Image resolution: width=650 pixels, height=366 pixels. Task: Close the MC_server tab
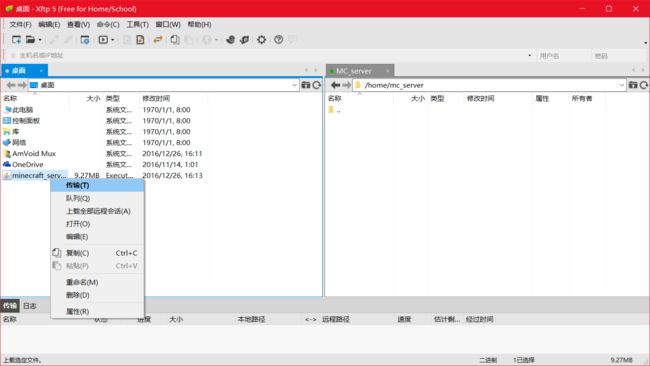(388, 71)
